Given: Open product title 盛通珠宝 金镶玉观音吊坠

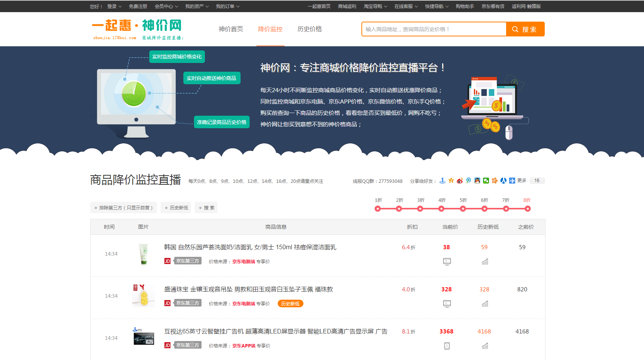Looking at the screenshot, I should click(x=249, y=289).
